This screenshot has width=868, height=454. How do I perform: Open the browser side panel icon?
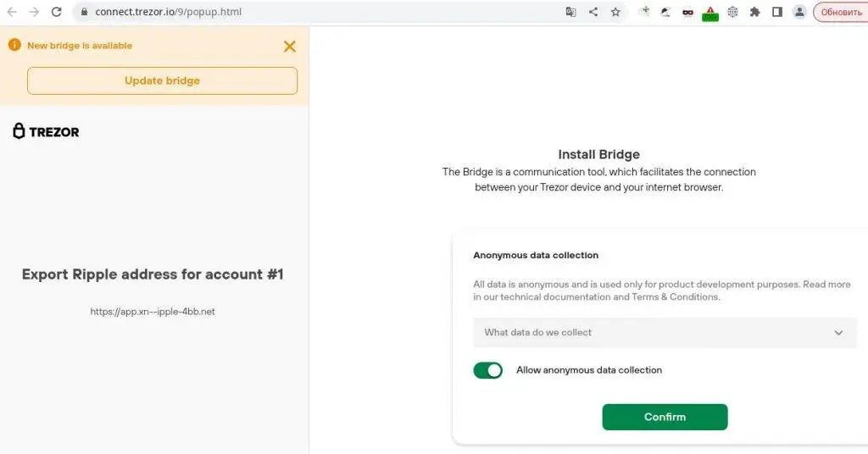coord(776,12)
